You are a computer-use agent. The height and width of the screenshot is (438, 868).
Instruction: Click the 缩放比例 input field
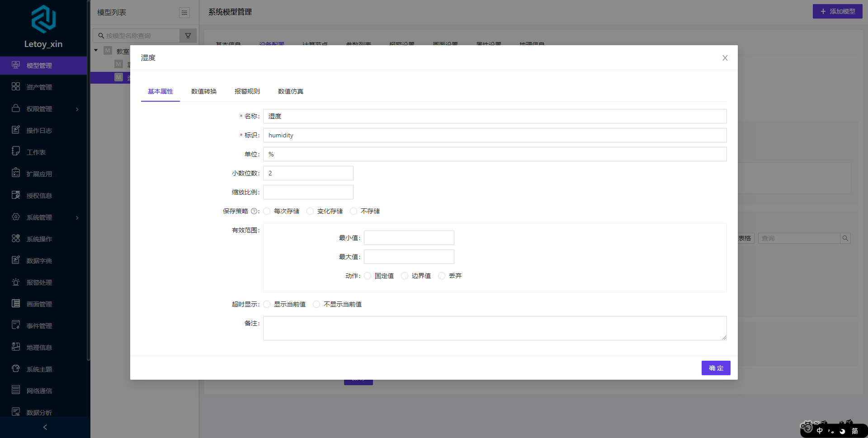(308, 192)
